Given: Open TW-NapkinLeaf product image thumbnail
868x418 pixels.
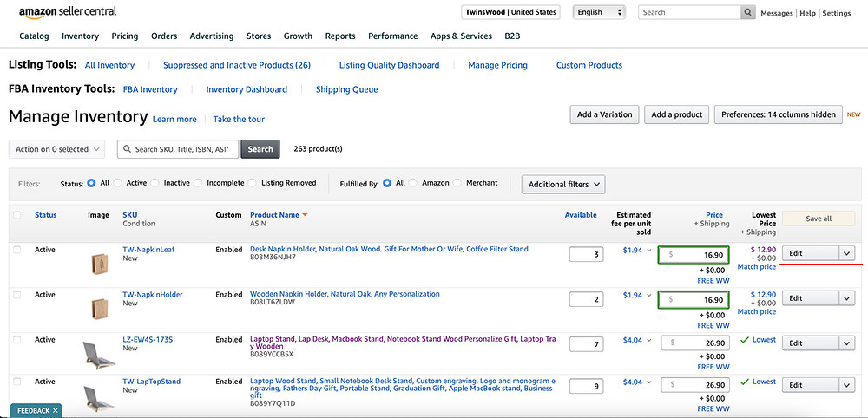Looking at the screenshot, I should 100,263.
